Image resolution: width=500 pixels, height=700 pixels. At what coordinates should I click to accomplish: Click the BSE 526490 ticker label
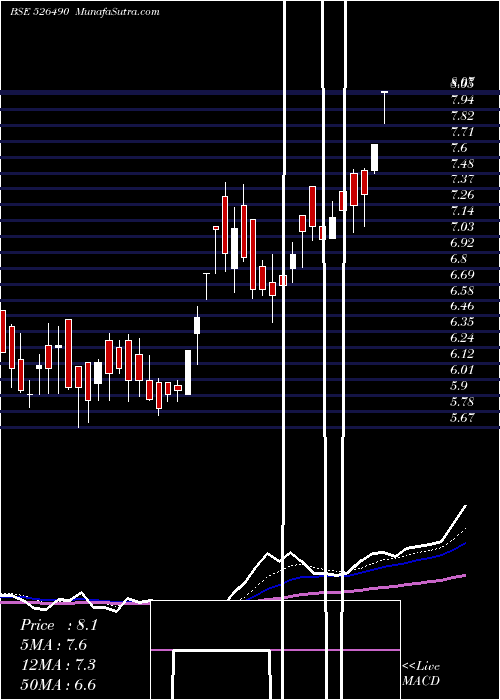point(39,12)
